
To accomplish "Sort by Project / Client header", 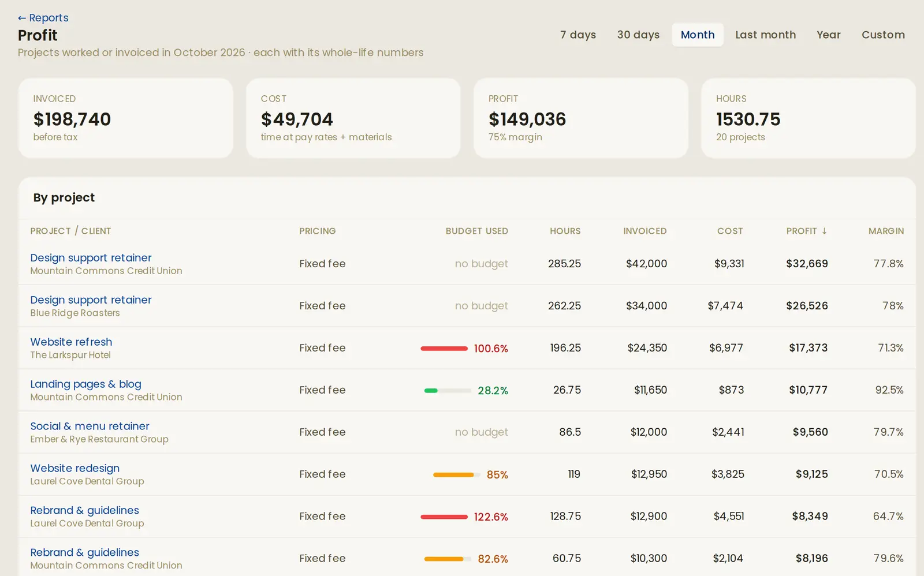I will click(70, 231).
